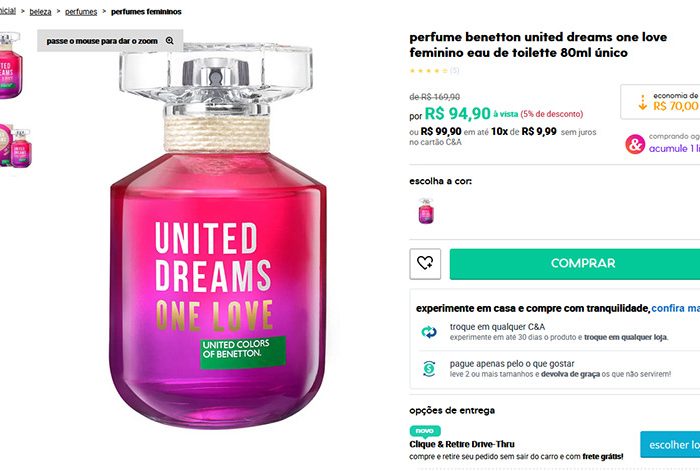
Task: Click the exchange arrows icon for store swap
Action: tap(429, 332)
